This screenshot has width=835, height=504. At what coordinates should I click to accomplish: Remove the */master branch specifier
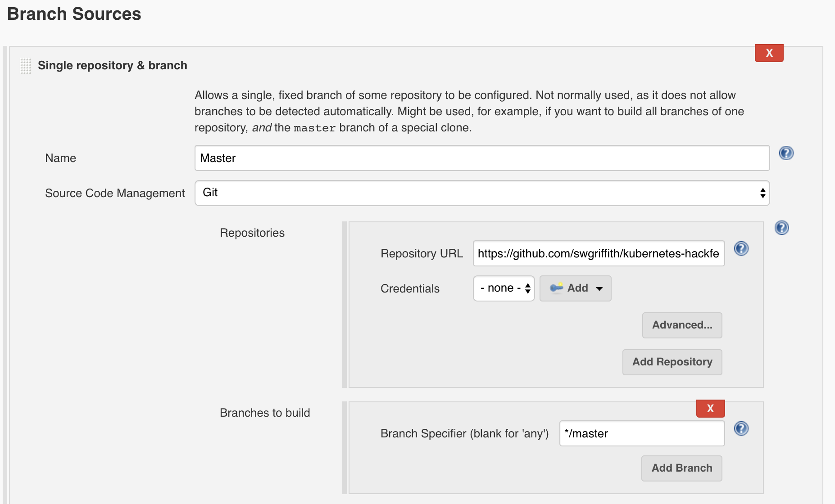710,409
